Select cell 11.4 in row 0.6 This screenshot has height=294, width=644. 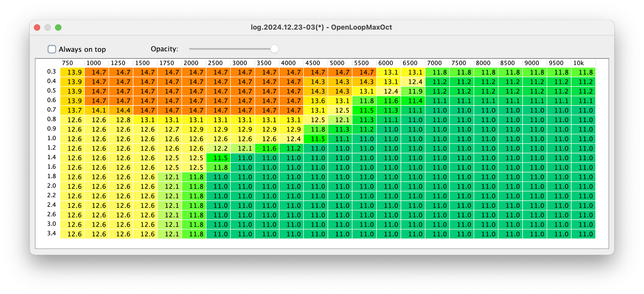point(413,101)
